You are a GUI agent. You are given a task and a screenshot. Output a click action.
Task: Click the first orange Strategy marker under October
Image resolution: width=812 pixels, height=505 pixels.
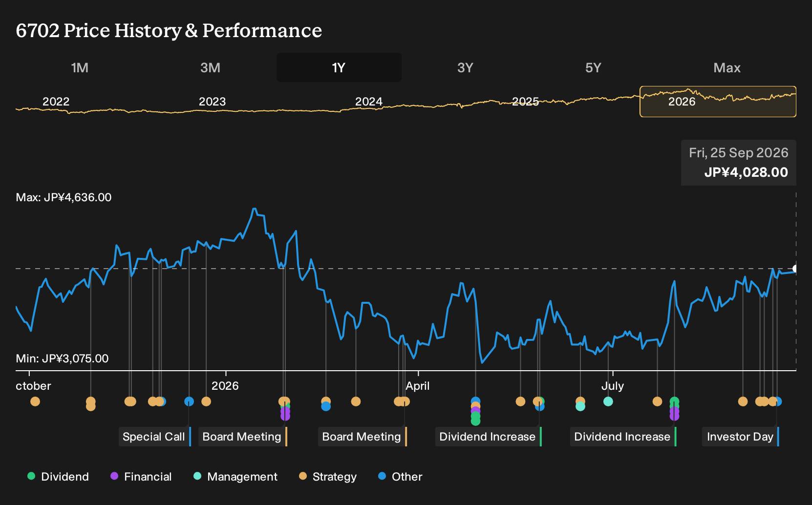35,401
